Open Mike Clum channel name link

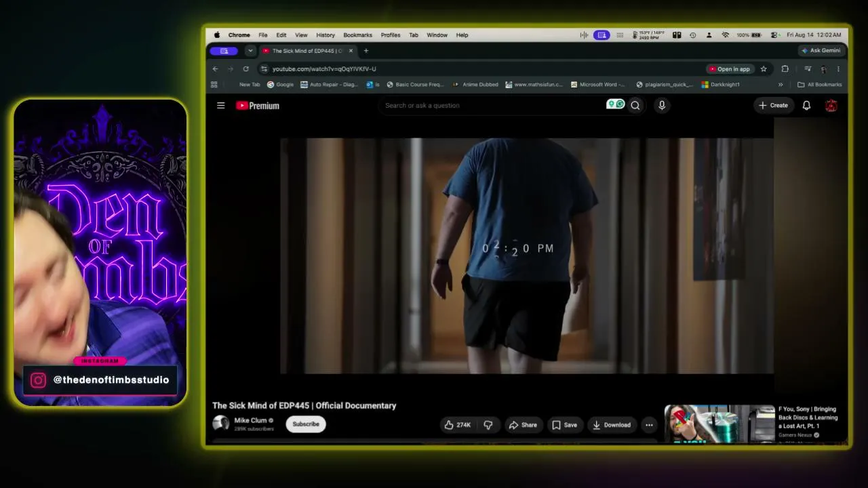click(250, 421)
